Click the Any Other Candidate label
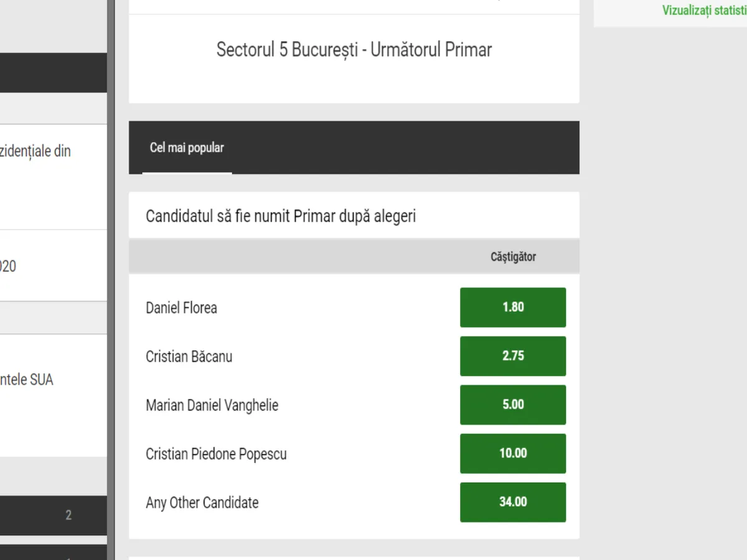The height and width of the screenshot is (560, 747). click(202, 502)
